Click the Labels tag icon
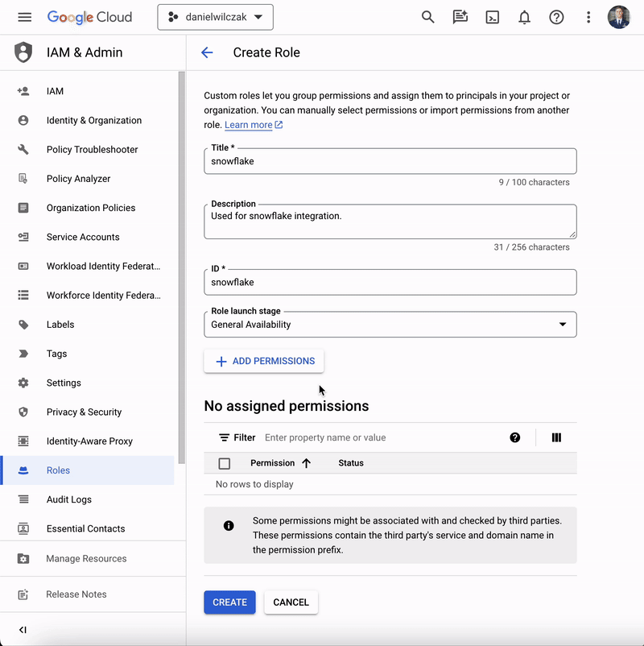 23,325
